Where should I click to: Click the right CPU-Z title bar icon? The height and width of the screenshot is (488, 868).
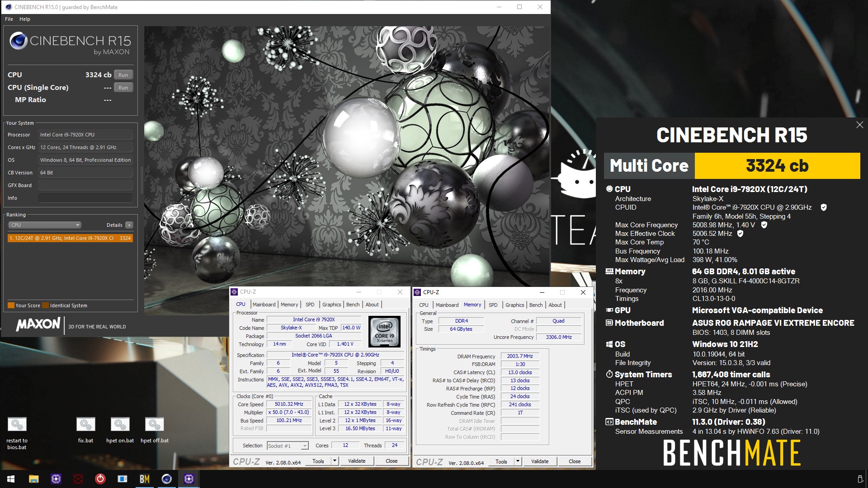[417, 292]
